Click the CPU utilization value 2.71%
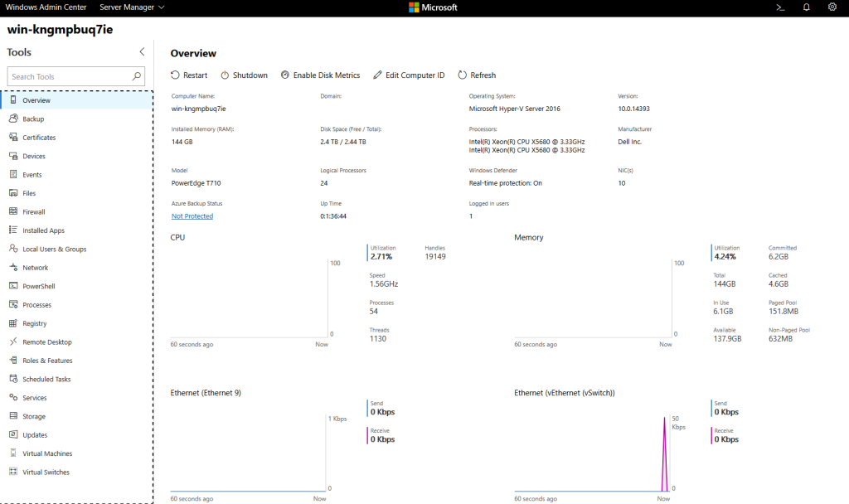Screen dimensions: 849x504 click(381, 257)
